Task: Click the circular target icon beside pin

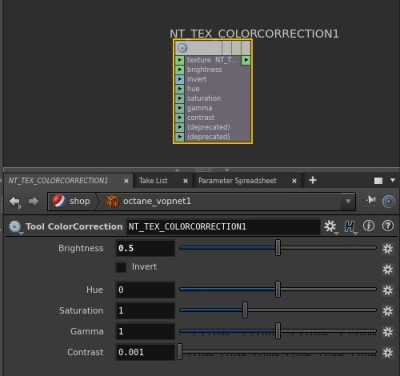Action: tap(388, 201)
